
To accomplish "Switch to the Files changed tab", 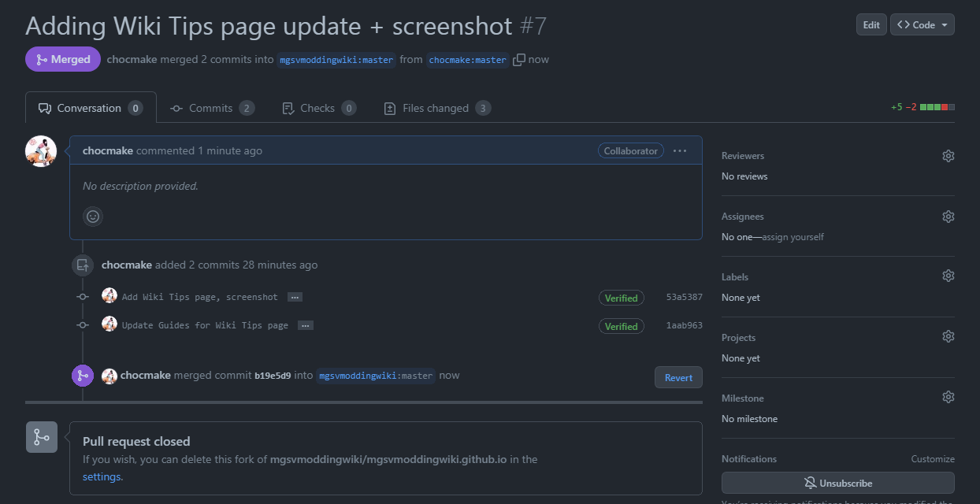I will tap(437, 108).
